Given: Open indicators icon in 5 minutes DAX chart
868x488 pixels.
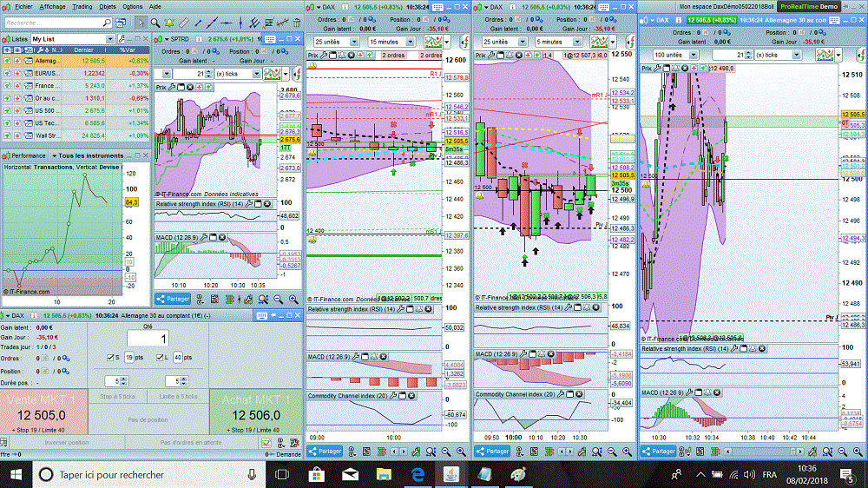Looking at the screenshot, I should [599, 42].
